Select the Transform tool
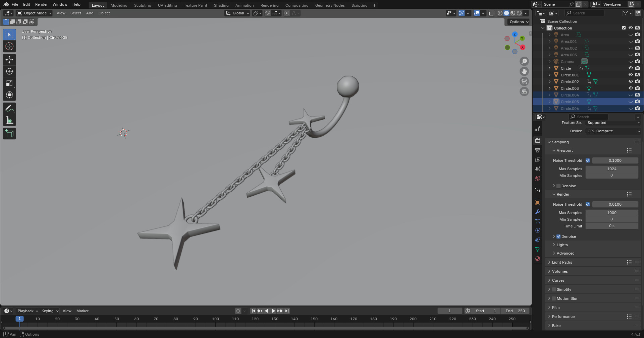644x338 pixels. coord(9,95)
